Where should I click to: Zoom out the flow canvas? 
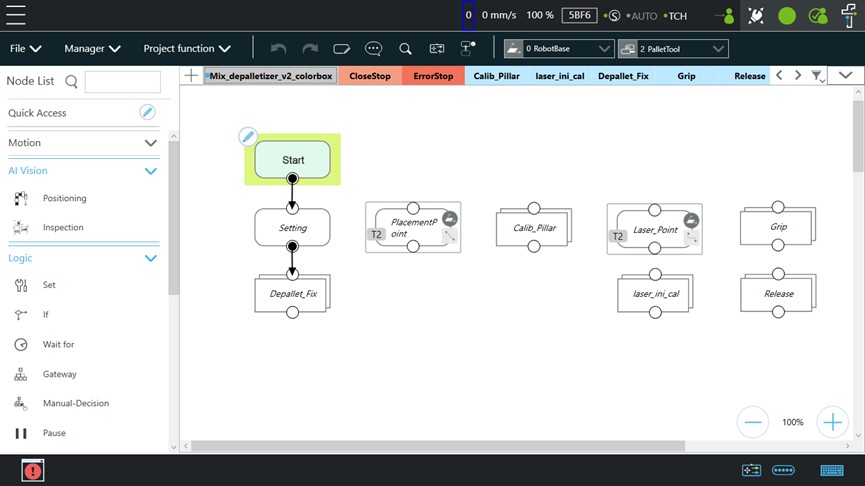(x=752, y=423)
